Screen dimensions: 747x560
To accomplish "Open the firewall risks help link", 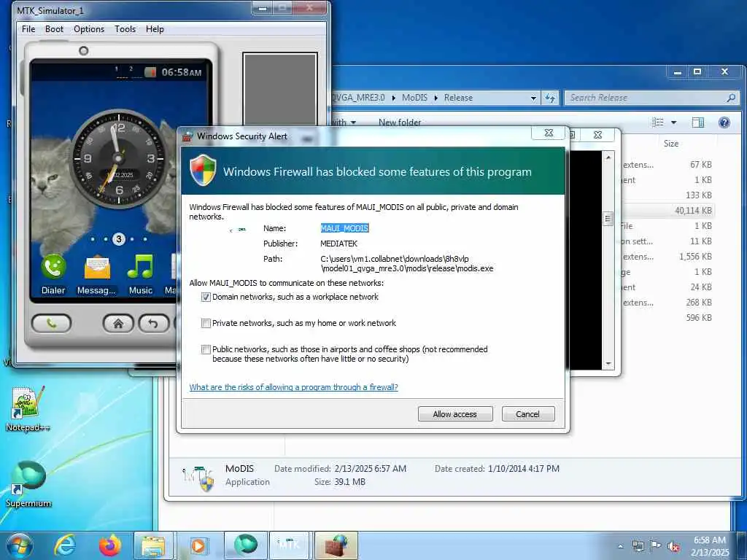I will coord(293,387).
